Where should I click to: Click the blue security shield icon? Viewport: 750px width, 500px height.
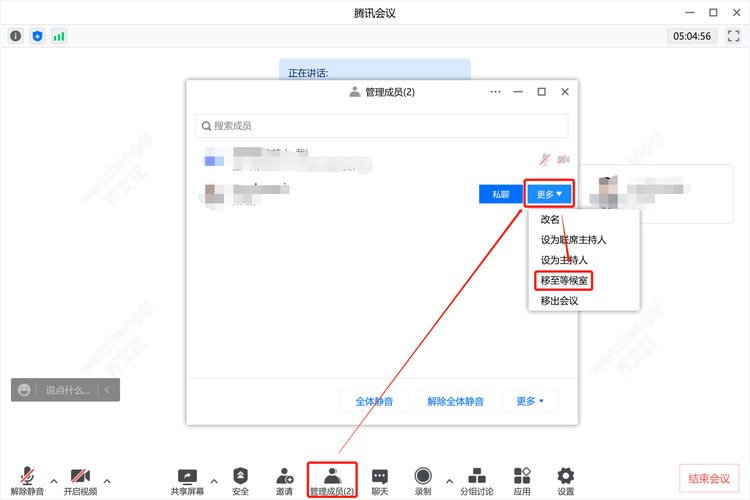[x=37, y=36]
